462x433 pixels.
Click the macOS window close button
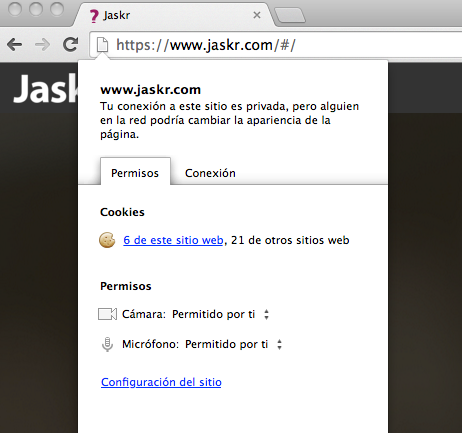(15, 9)
